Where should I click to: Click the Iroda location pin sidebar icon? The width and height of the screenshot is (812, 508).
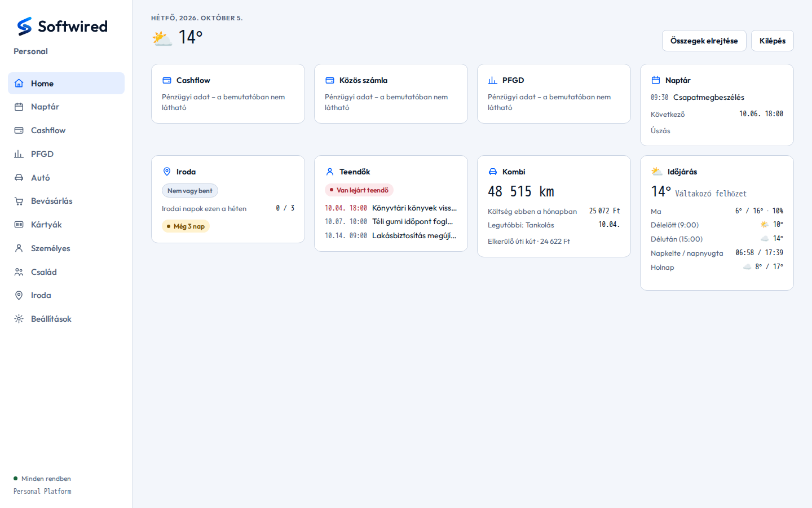(19, 295)
